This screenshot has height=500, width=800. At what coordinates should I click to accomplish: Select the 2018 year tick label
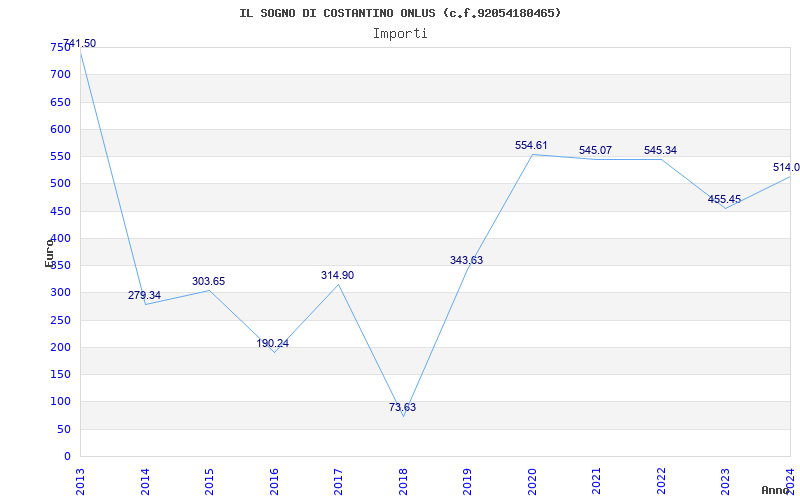403,481
